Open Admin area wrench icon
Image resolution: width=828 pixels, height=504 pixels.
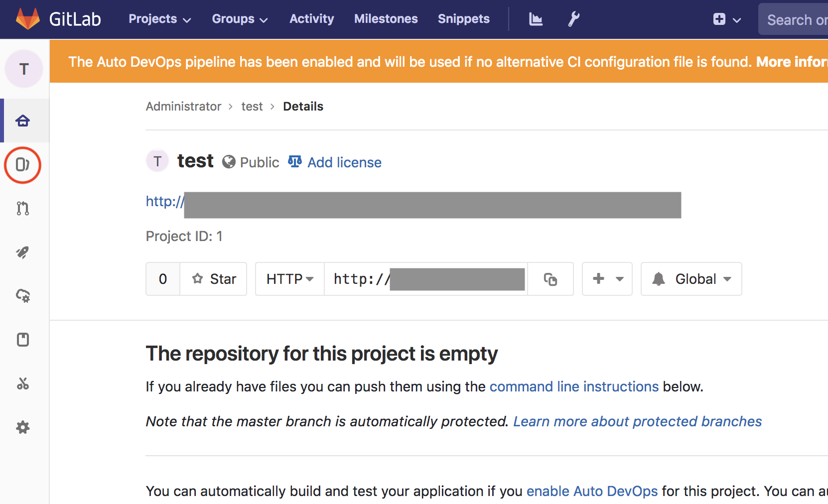click(573, 19)
